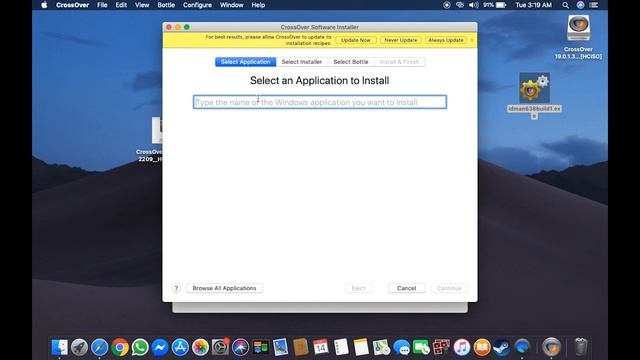The image size is (640, 360).
Task: Choose Never Update in banner
Action: click(x=400, y=40)
